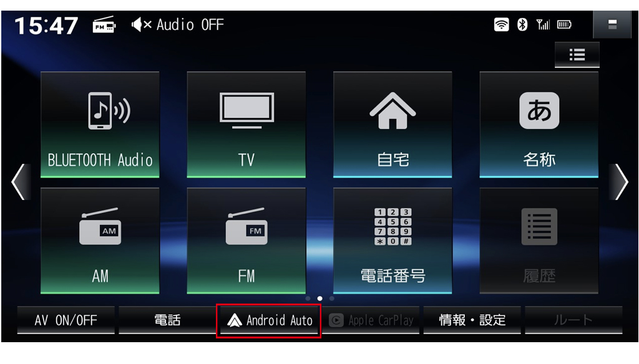Open the list menu icon button
Image resolution: width=639 pixels, height=364 pixels.
[577, 55]
